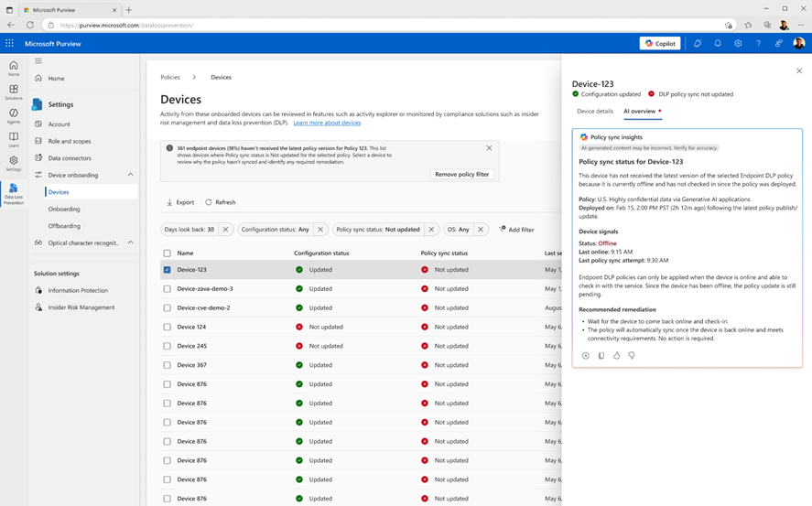Open the Offboarding page
The width and height of the screenshot is (812, 506).
click(x=64, y=226)
